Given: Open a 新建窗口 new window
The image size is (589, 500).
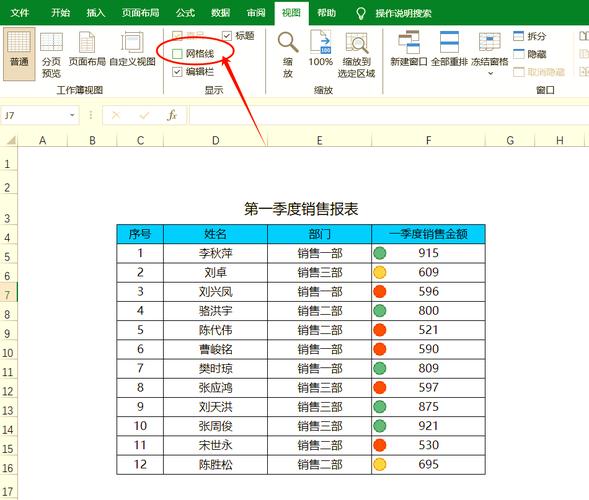Looking at the screenshot, I should point(409,49).
